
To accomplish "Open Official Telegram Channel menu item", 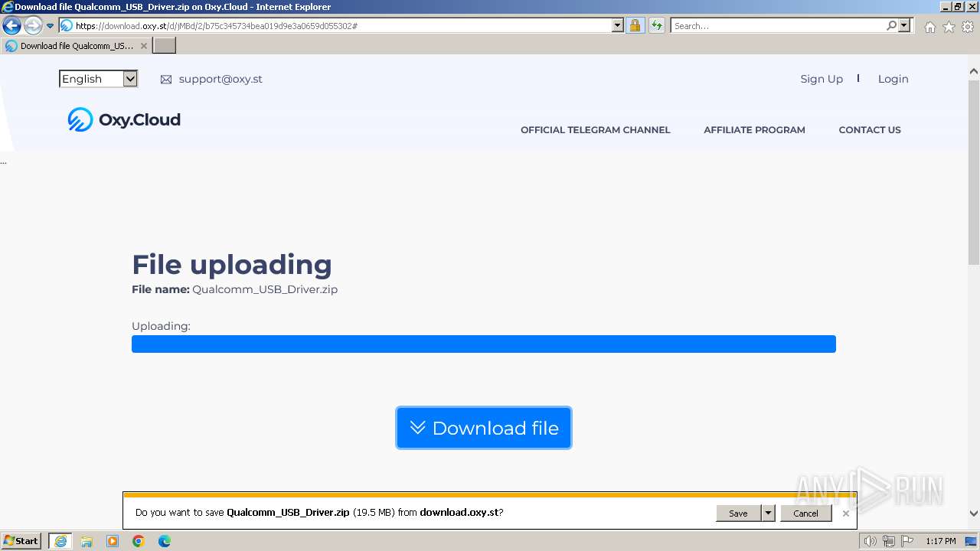I will pos(595,130).
